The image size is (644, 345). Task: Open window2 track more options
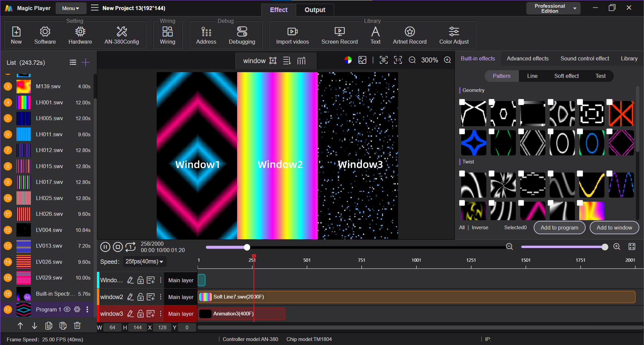click(161, 297)
